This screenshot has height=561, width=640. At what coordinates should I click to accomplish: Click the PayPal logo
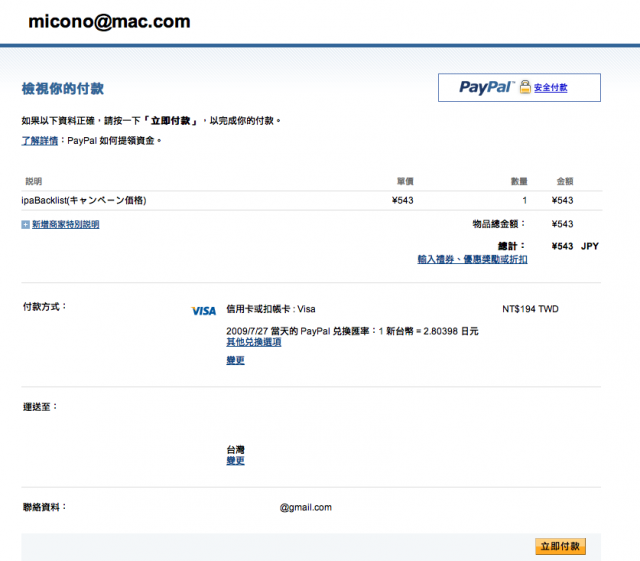(x=487, y=87)
